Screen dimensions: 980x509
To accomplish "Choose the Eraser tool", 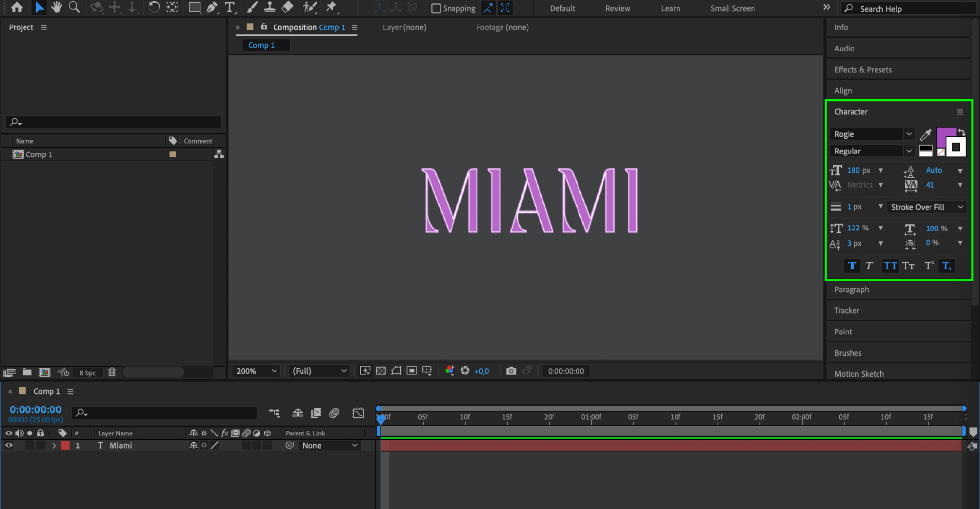I will [288, 7].
